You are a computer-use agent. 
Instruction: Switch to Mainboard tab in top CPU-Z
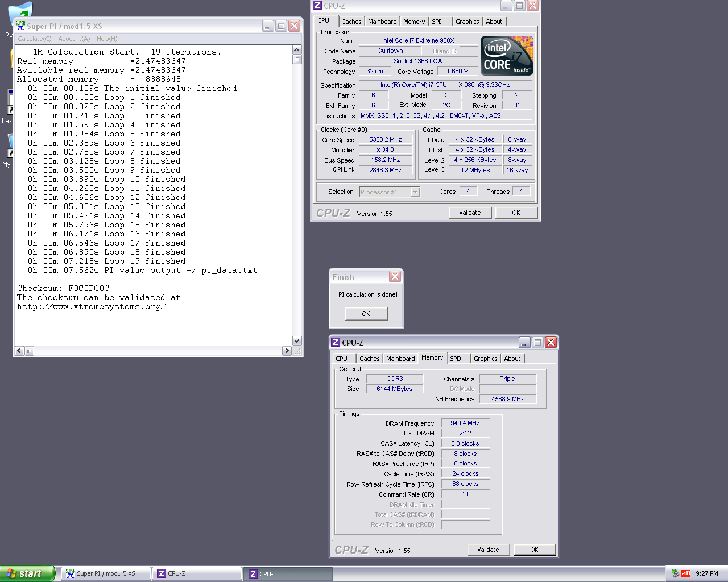(x=382, y=22)
